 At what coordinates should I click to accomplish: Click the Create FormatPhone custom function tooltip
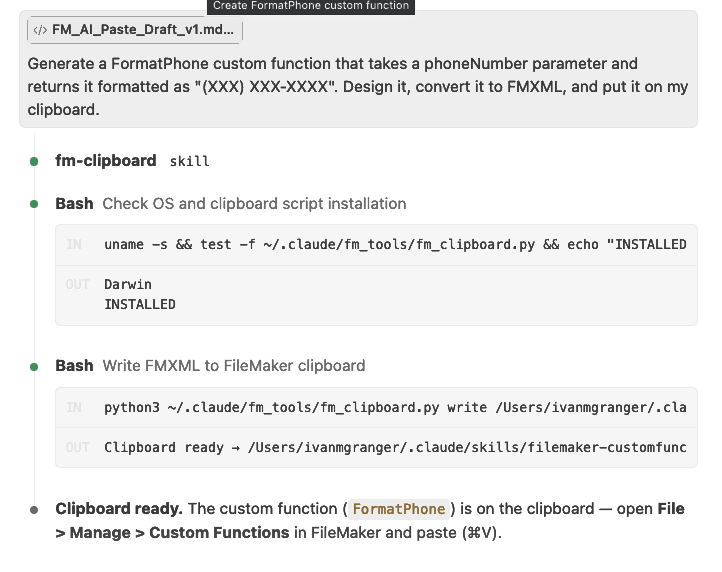(311, 6)
